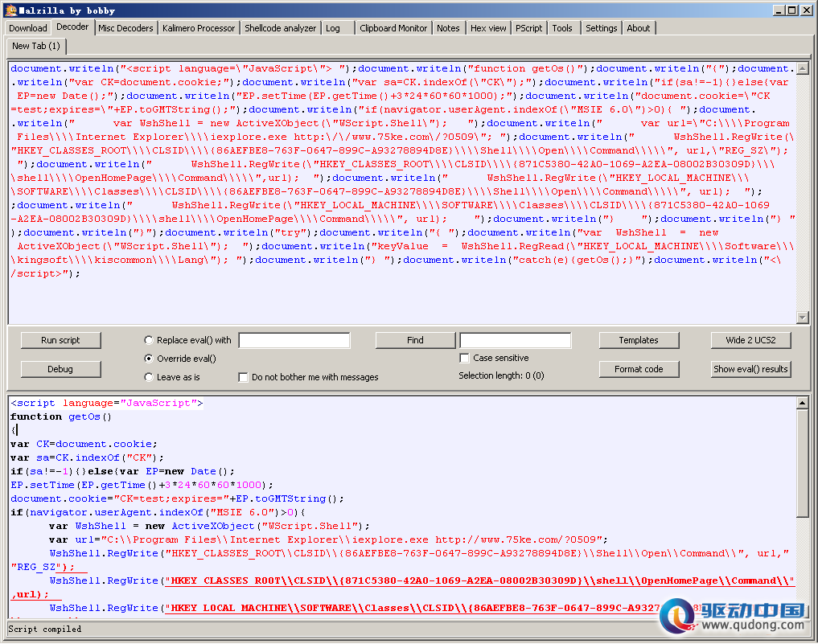Click the output pane scrollbar thumb

803,463
